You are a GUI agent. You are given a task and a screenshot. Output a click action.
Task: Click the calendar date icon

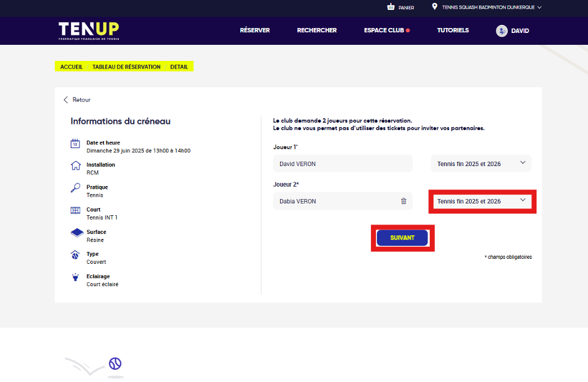pyautogui.click(x=75, y=144)
